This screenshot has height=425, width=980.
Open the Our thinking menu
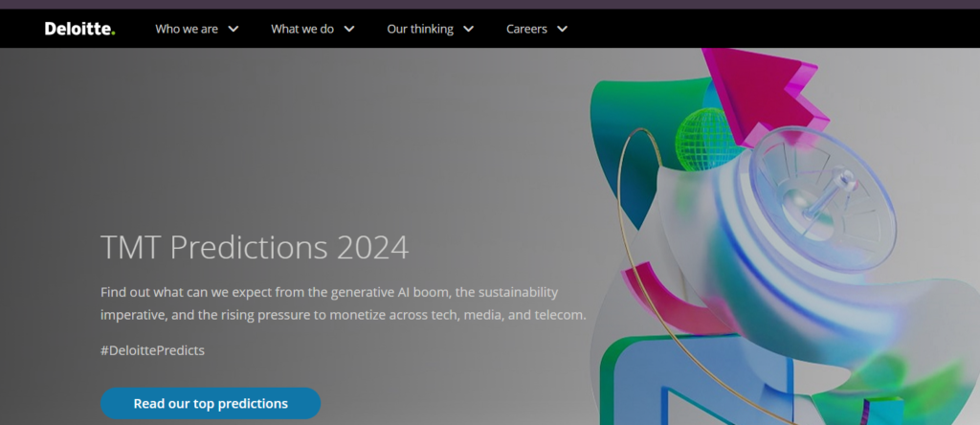click(x=420, y=29)
